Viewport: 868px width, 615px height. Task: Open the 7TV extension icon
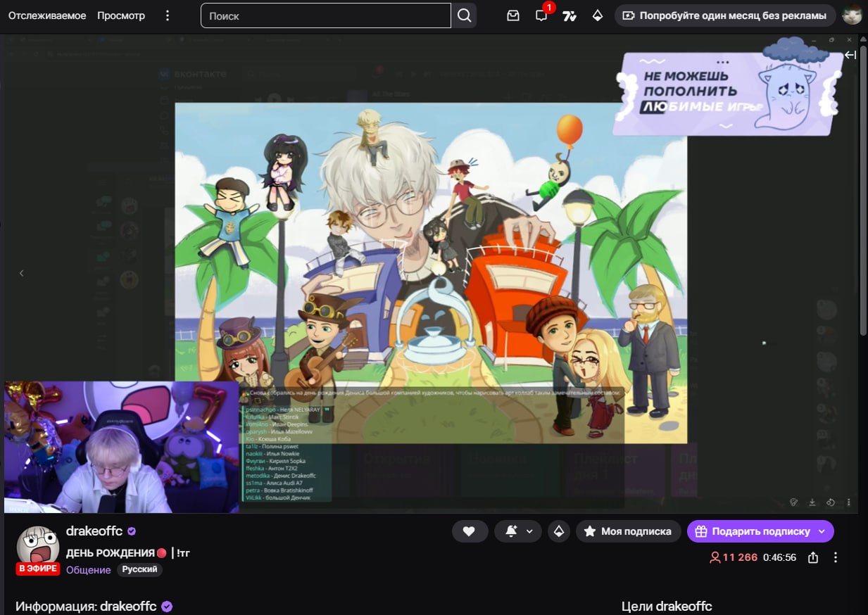[x=570, y=15]
